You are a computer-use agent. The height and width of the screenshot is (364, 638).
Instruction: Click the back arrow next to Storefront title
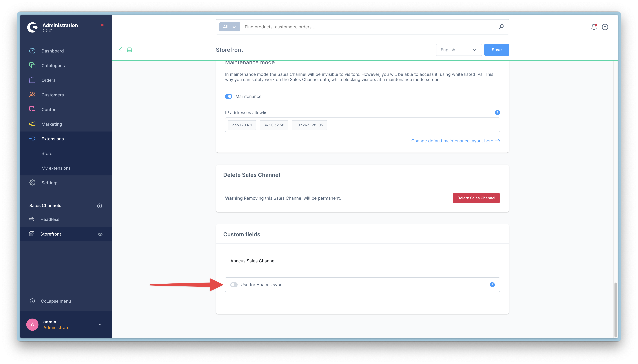tap(120, 50)
